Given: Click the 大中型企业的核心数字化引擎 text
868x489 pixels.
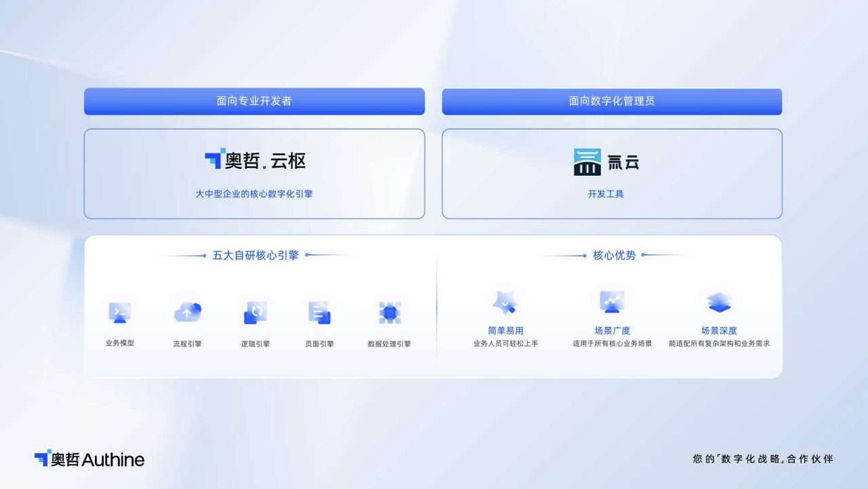Looking at the screenshot, I should coord(254,194).
